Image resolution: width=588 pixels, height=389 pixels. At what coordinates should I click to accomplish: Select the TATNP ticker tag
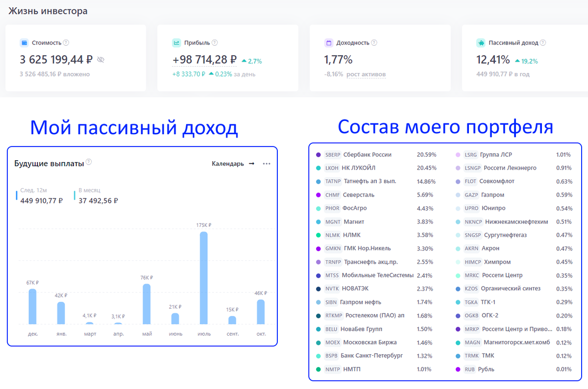(333, 181)
